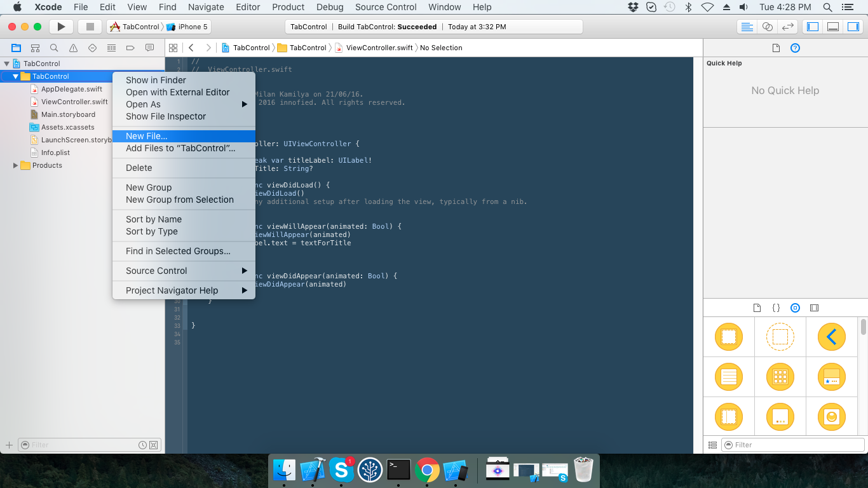This screenshot has width=868, height=488.
Task: Add a new item with plus button
Action: 9,445
